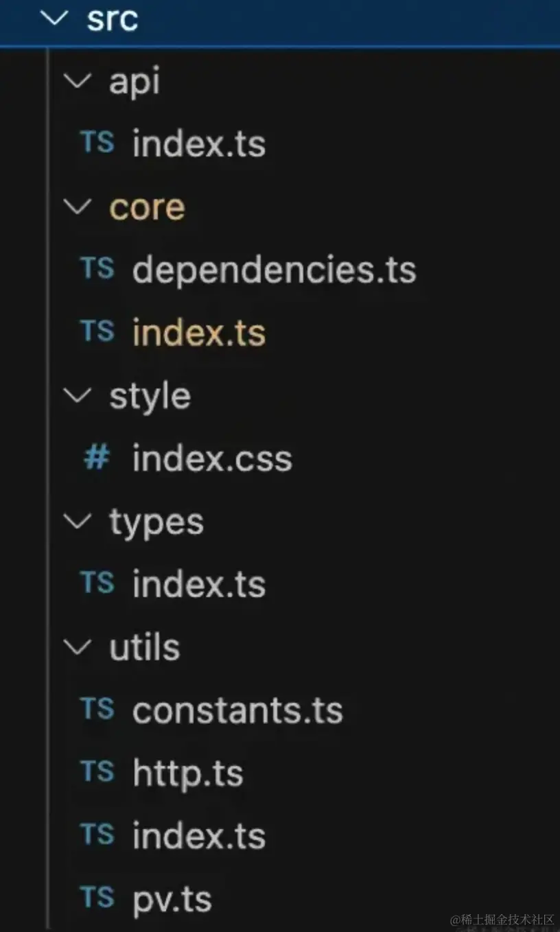Click TS icon of types index.ts
Image resolution: width=560 pixels, height=932 pixels.
(97, 583)
